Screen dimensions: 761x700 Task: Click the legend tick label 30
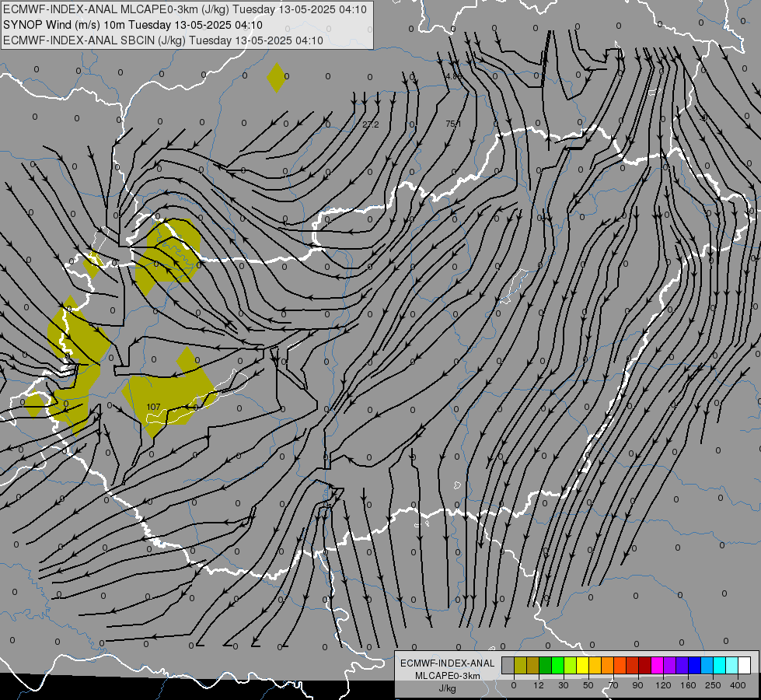tap(564, 685)
